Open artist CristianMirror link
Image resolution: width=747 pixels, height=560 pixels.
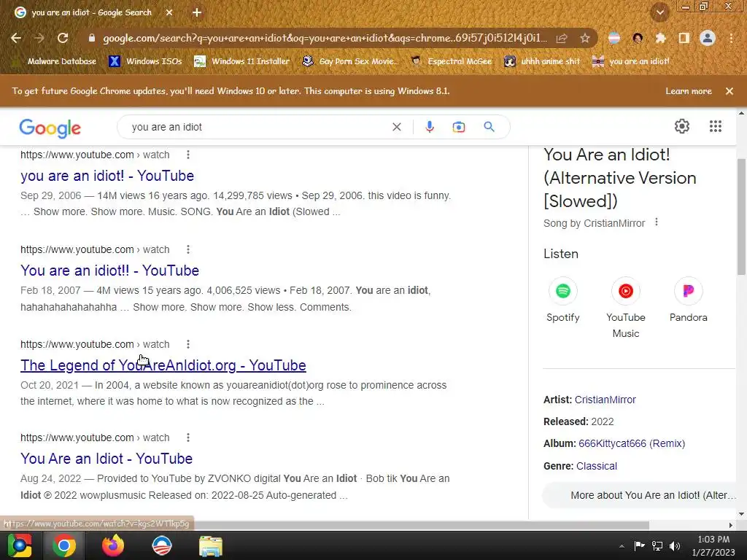coord(605,400)
